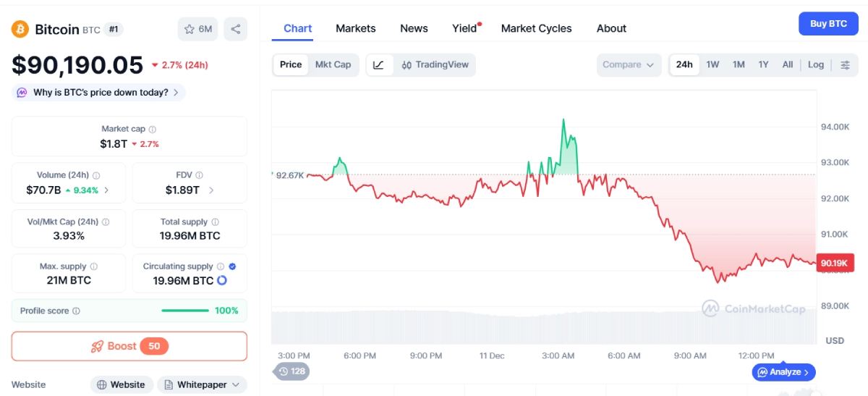Click the Profile score progress bar
This screenshot has width=868, height=396.
pos(185,311)
